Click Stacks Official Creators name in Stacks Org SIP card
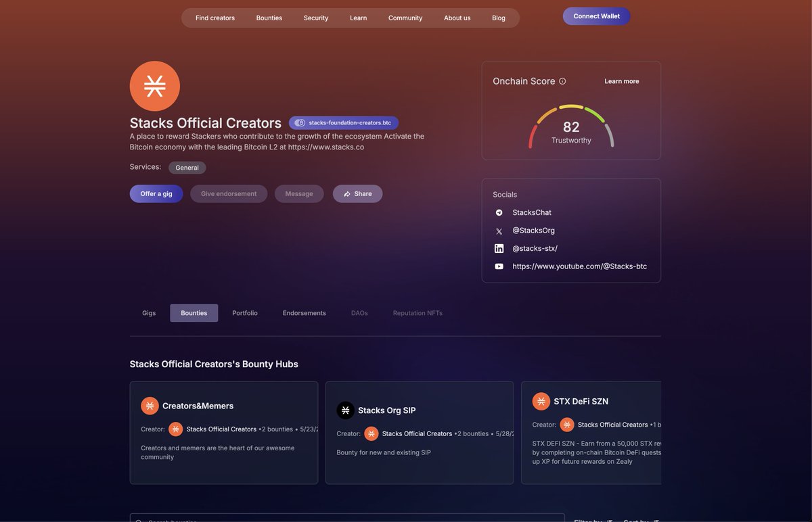 click(417, 433)
